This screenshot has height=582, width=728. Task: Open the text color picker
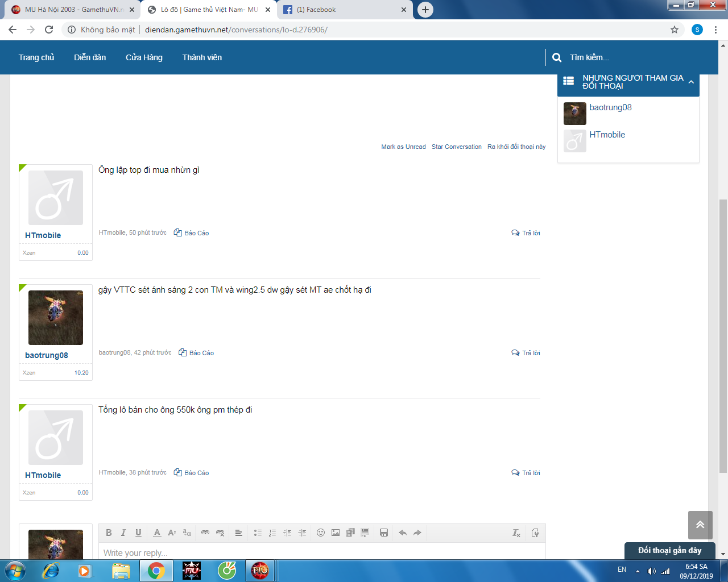point(157,533)
